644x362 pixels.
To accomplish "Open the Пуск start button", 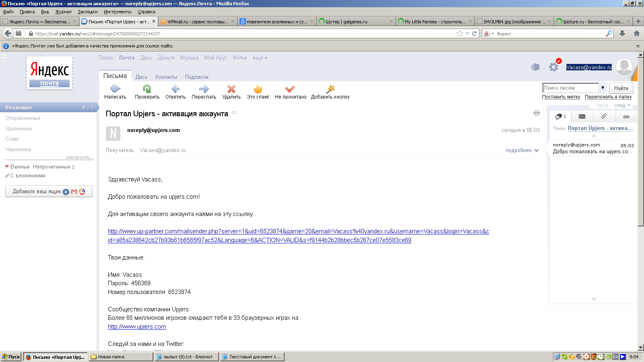I will pos(11,357).
